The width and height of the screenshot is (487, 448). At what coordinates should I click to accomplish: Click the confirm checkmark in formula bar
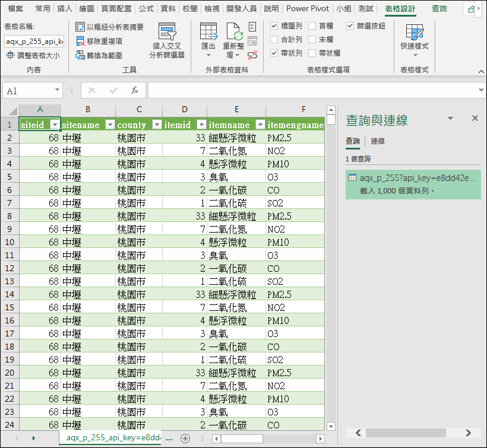pyautogui.click(x=113, y=90)
